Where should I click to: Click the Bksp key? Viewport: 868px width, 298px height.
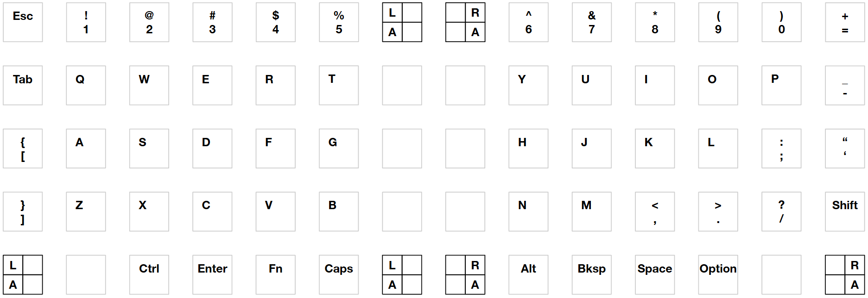[591, 274]
